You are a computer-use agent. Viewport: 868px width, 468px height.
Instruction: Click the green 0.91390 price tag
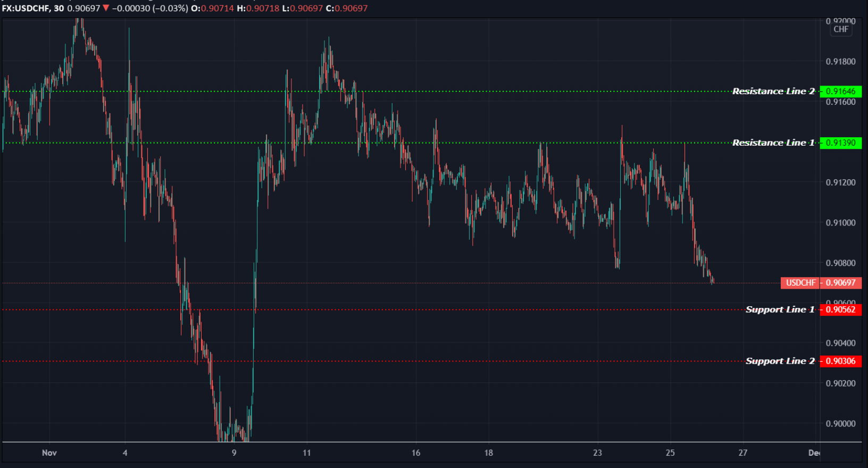[840, 143]
